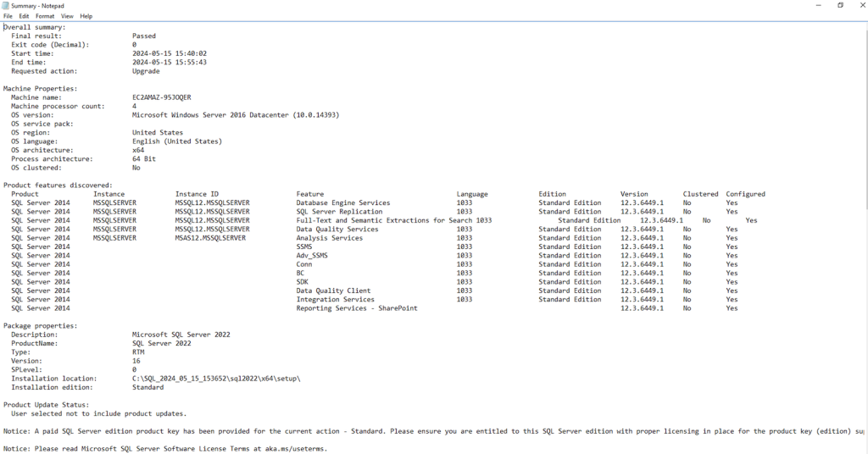Click the 'Passed' final result value
Image resolution: width=868 pixels, height=454 pixels.
144,36
